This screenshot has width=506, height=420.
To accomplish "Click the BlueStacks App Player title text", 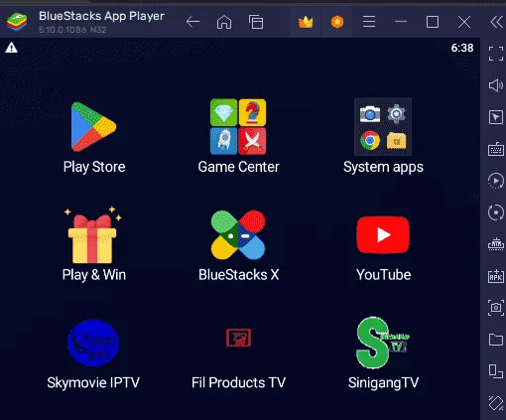I will 101,16.
